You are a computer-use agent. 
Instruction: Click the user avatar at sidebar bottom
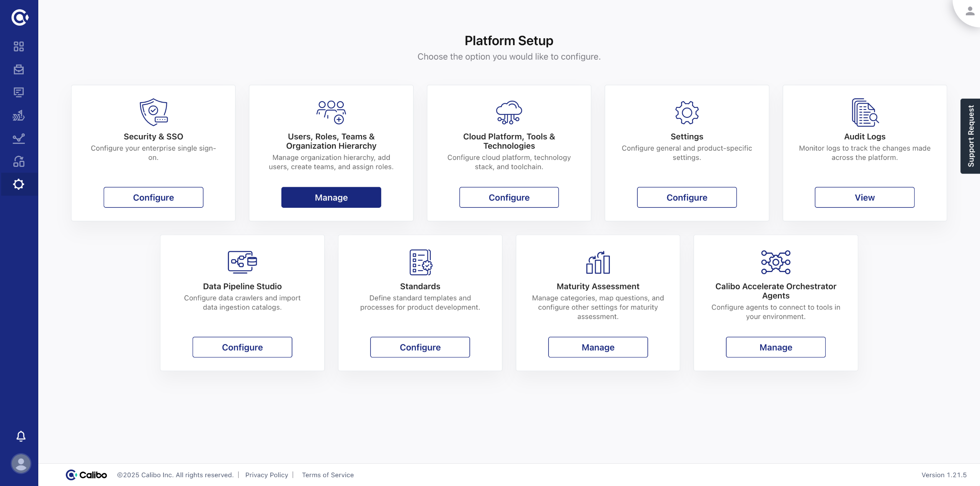tap(21, 464)
